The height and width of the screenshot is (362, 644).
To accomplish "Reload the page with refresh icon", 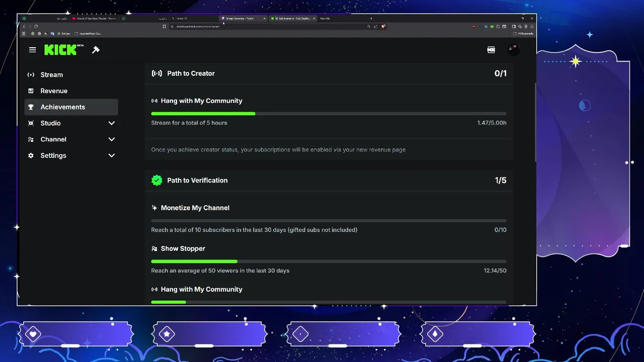I will 36,26.
